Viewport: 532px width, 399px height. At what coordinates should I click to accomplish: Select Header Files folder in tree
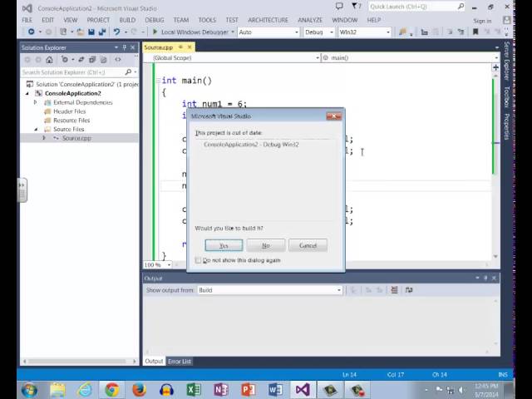click(x=70, y=111)
